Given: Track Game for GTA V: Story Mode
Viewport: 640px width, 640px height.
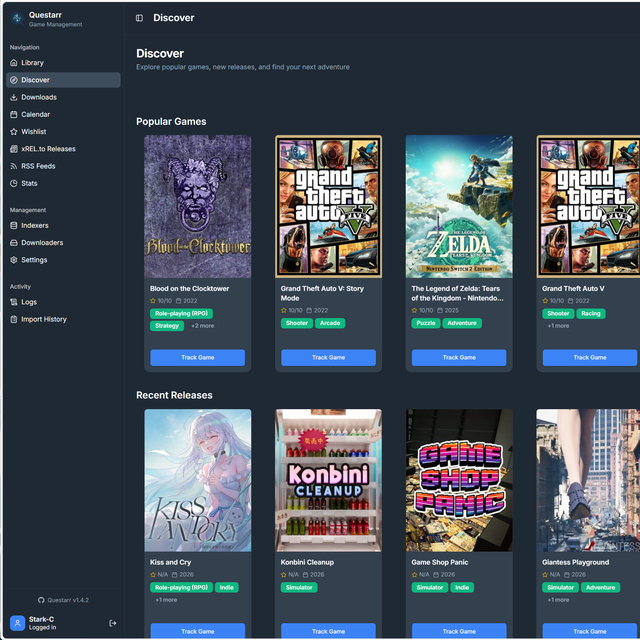Looking at the screenshot, I should point(329,358).
